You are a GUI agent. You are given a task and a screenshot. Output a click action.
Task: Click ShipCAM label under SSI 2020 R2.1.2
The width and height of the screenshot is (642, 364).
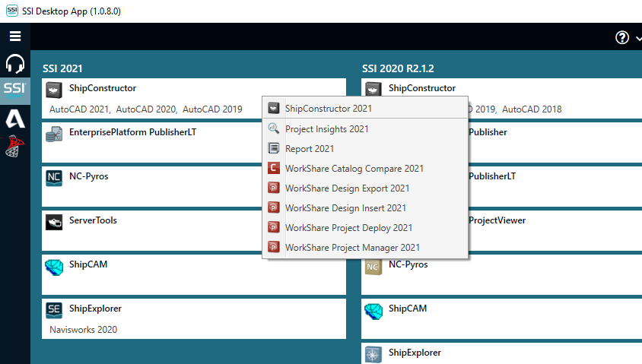click(x=408, y=309)
